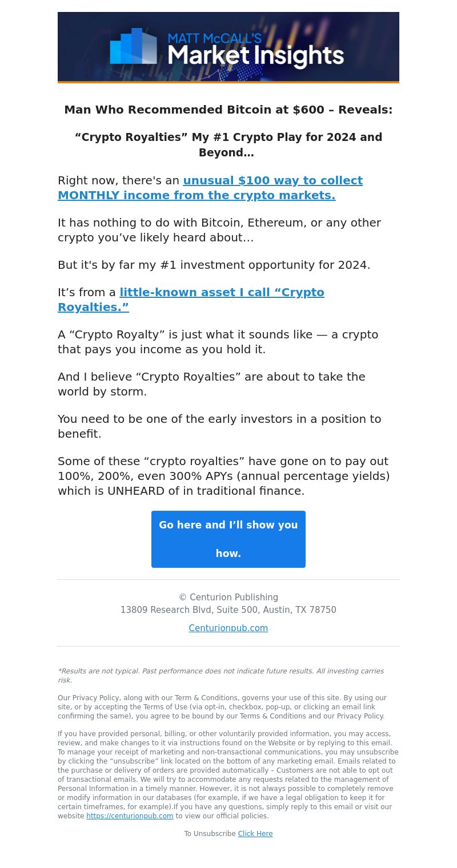This screenshot has width=457, height=868.
Task: Follow the "little-known asset I call Crypto Royalties" link
Action: 191,300
